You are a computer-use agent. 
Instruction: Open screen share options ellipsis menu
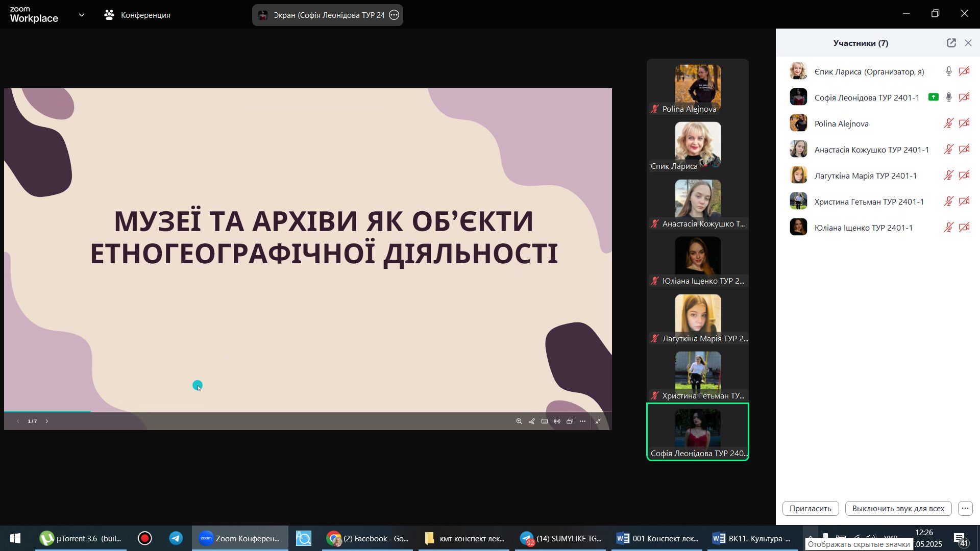tap(394, 15)
